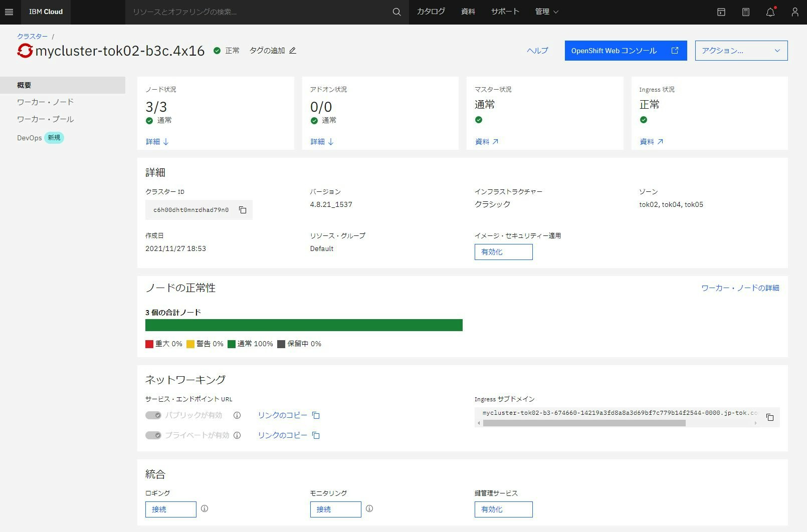The height and width of the screenshot is (532, 807).
Task: Expand the 管理 menu chevron
Action: click(x=555, y=12)
